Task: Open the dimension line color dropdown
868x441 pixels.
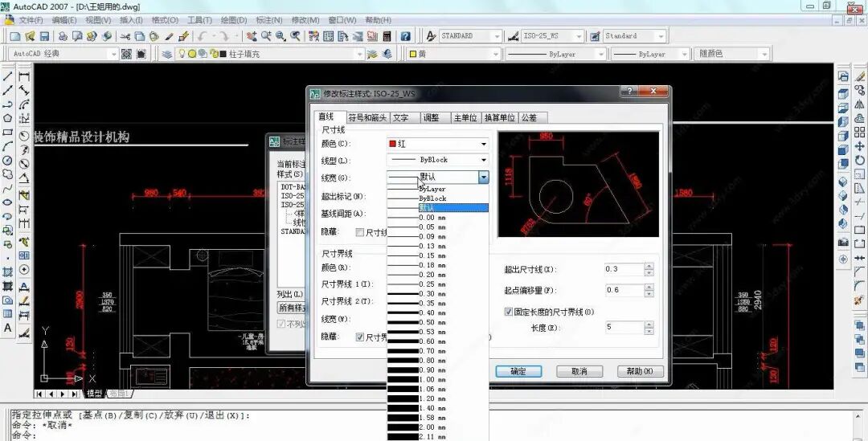Action: (438, 144)
